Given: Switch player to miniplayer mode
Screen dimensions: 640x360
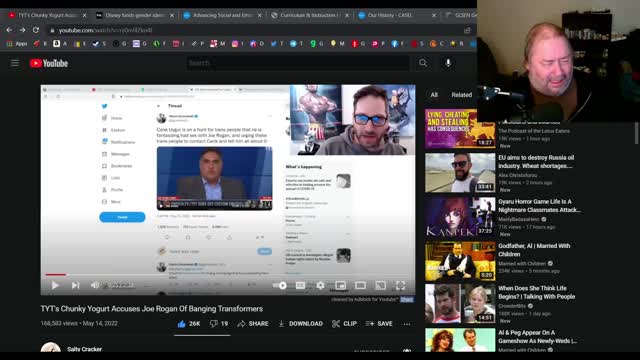Looking at the screenshot, I should click(x=340, y=285).
